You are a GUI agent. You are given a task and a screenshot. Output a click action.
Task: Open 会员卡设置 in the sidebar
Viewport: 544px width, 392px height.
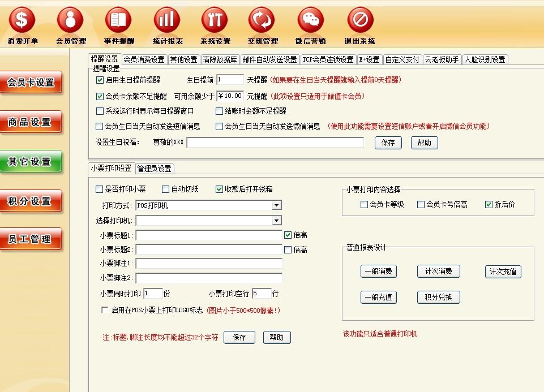point(31,83)
